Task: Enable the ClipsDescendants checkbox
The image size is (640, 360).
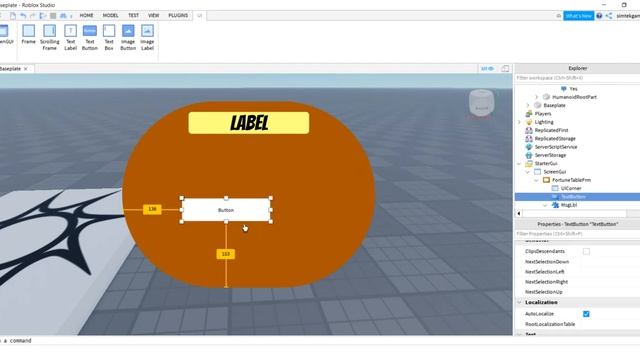Action: point(586,251)
